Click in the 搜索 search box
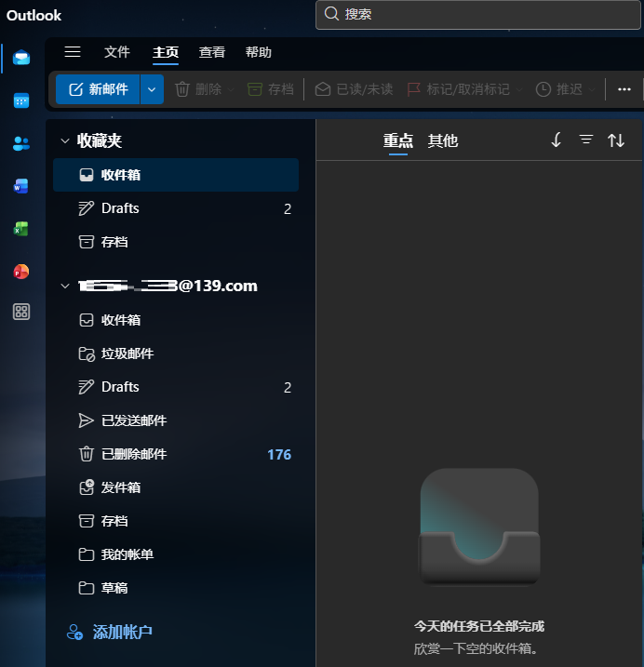 pos(478,15)
